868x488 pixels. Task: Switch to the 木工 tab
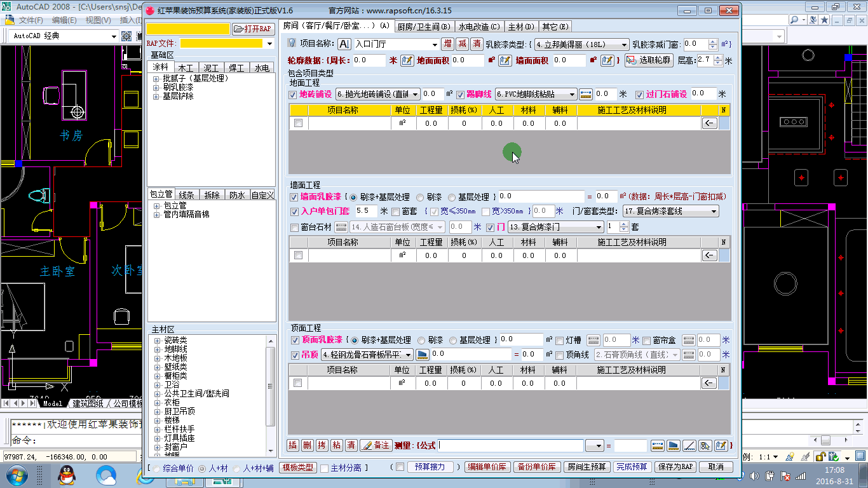tap(186, 68)
